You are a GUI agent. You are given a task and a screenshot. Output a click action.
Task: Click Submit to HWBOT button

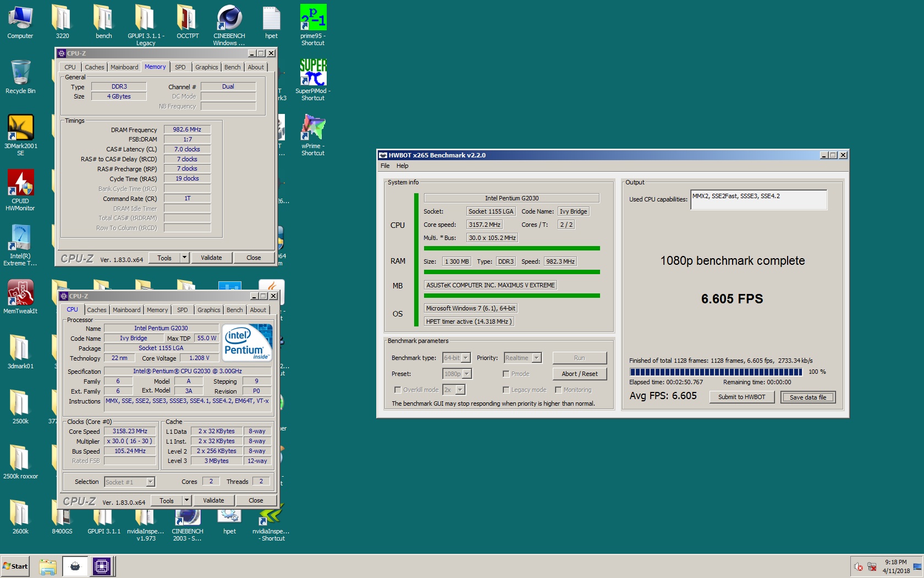pos(741,397)
